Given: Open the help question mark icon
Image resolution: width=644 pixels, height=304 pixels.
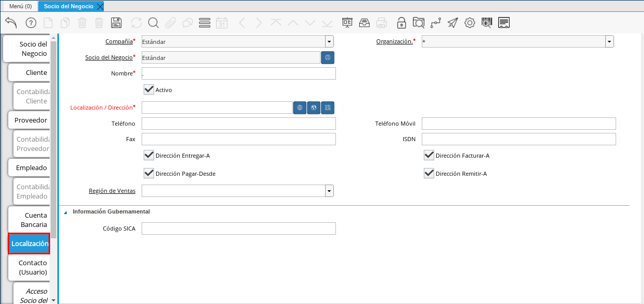Looking at the screenshot, I should tap(31, 23).
